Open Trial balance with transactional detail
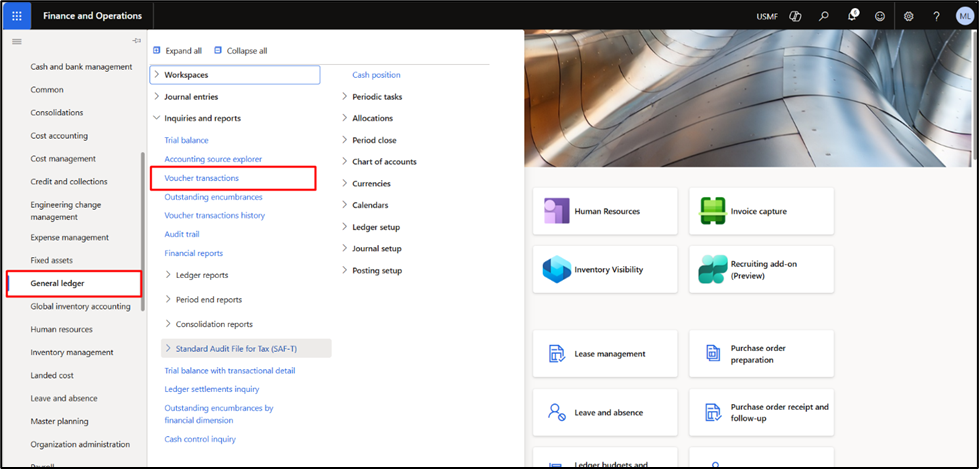Image resolution: width=979 pixels, height=469 pixels. click(x=230, y=370)
